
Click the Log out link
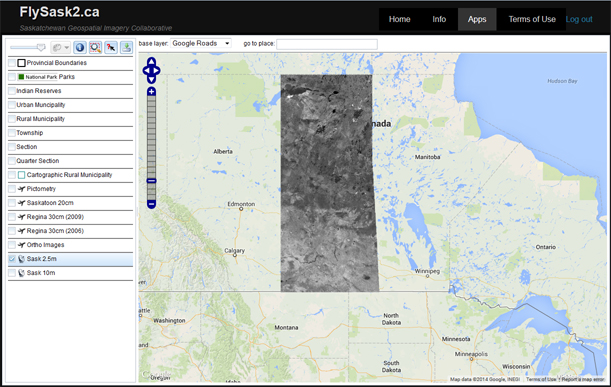579,19
